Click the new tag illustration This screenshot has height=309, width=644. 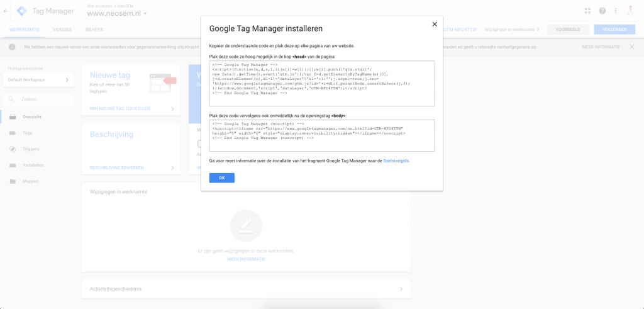coord(163,83)
